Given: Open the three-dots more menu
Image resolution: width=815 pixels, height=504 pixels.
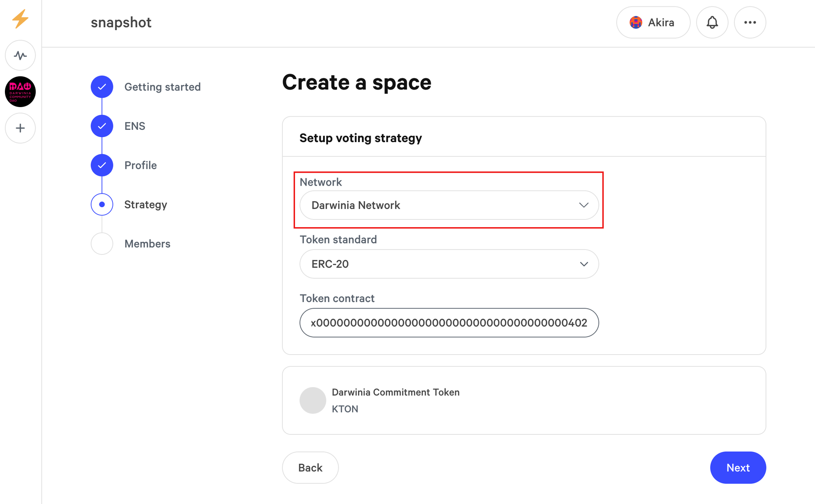Looking at the screenshot, I should [750, 22].
